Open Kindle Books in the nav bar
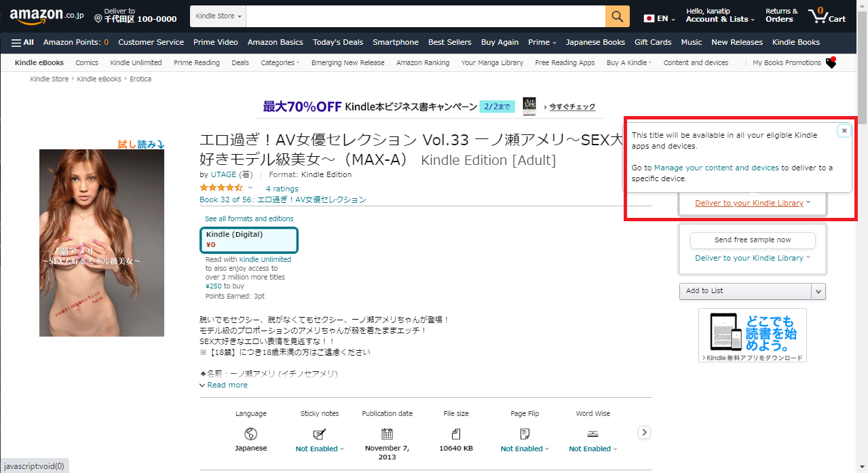Image resolution: width=868 pixels, height=473 pixels. (x=796, y=42)
